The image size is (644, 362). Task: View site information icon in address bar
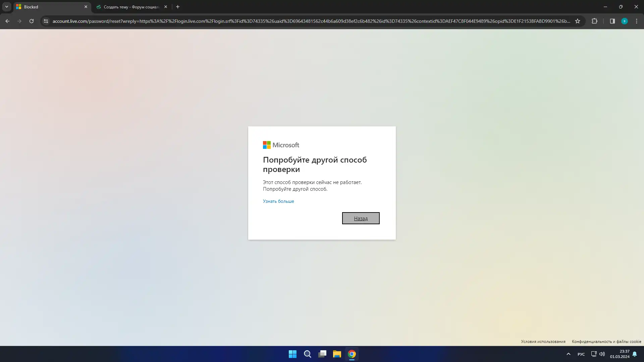pyautogui.click(x=46, y=21)
